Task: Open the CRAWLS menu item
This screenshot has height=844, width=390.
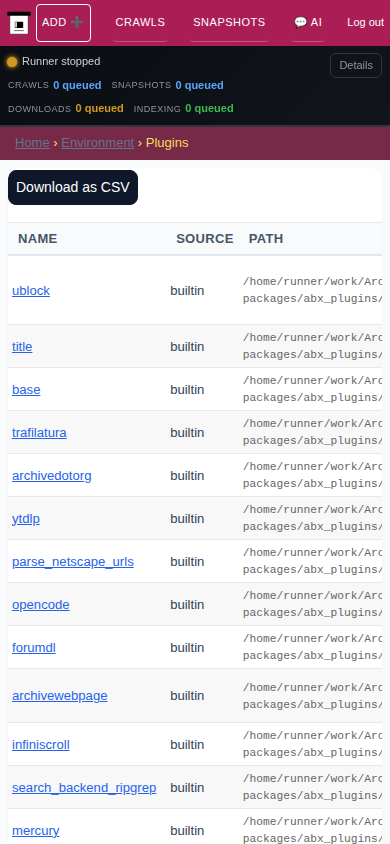Action: coord(140,23)
